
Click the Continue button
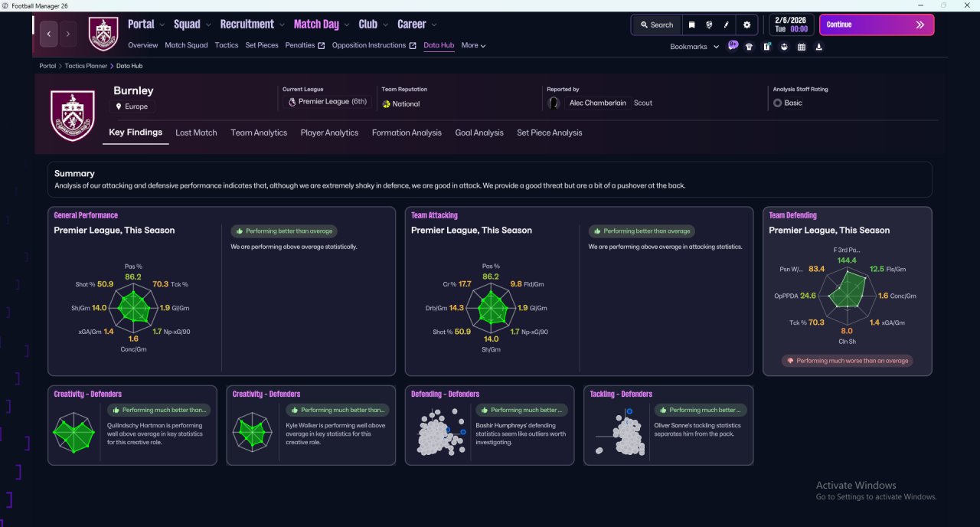click(877, 25)
